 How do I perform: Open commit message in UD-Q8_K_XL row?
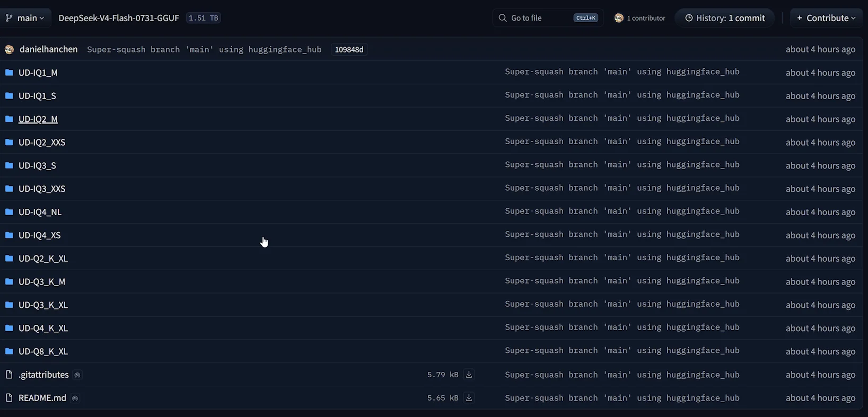(x=622, y=350)
